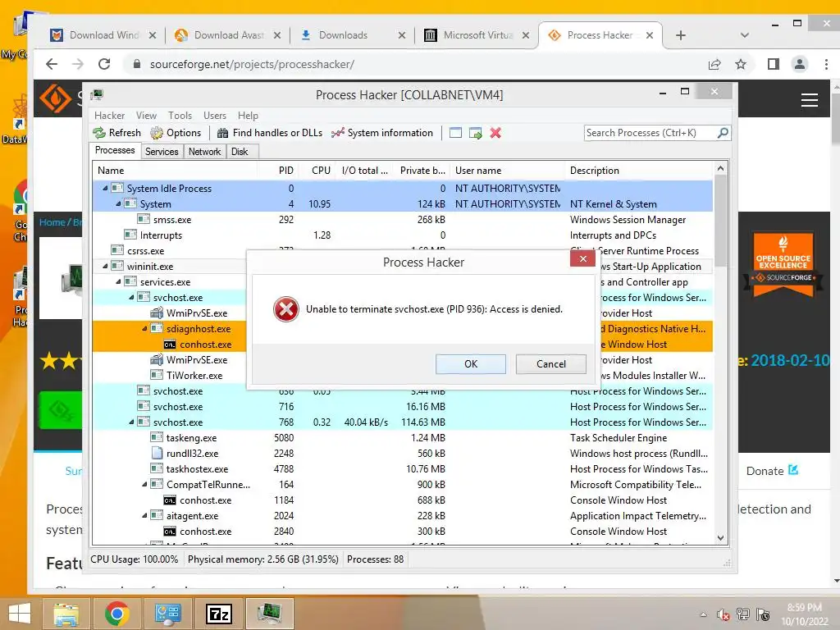Image resolution: width=840 pixels, height=630 pixels.
Task: Collapse the System process node
Action: click(x=118, y=204)
